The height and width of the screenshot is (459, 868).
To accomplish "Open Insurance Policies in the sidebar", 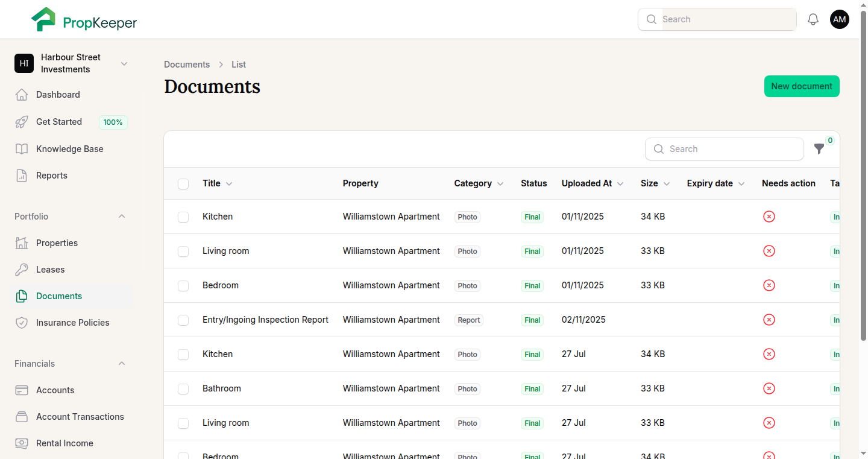I will pyautogui.click(x=71, y=323).
